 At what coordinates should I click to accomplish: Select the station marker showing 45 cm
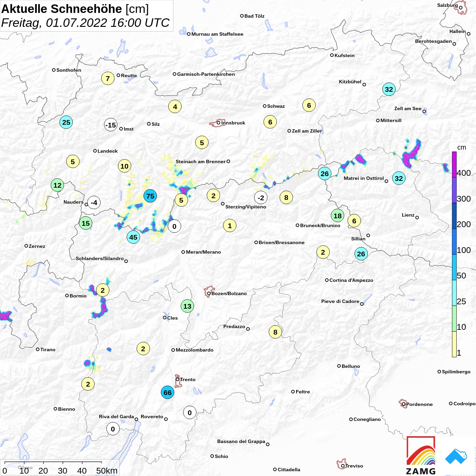(x=133, y=237)
